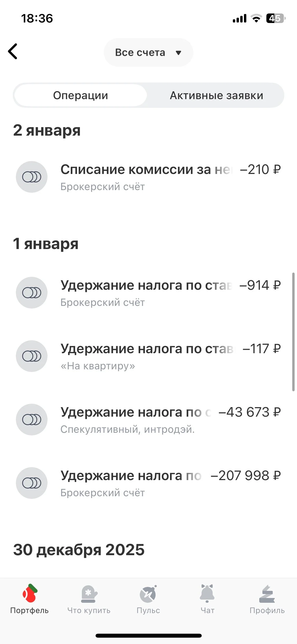Image resolution: width=297 pixels, height=644 pixels.
Task: Expand the Все счета account dropdown
Action: pyautogui.click(x=148, y=52)
